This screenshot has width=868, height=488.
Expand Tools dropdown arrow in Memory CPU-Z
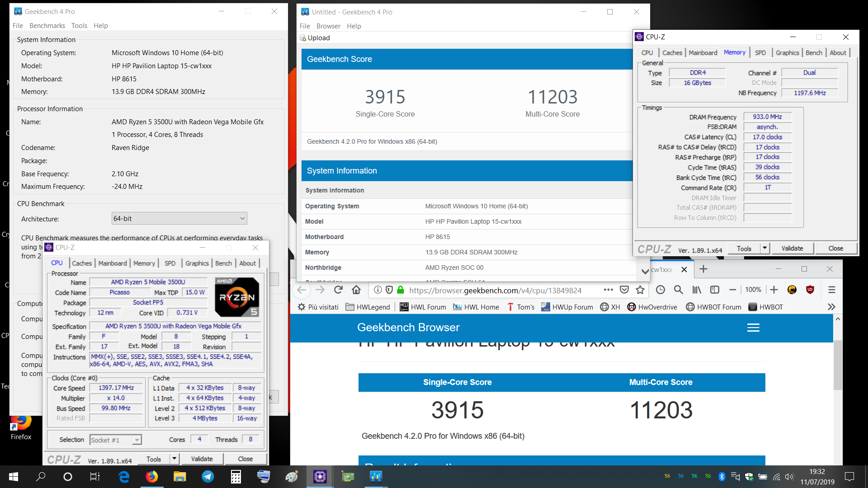tap(765, 248)
